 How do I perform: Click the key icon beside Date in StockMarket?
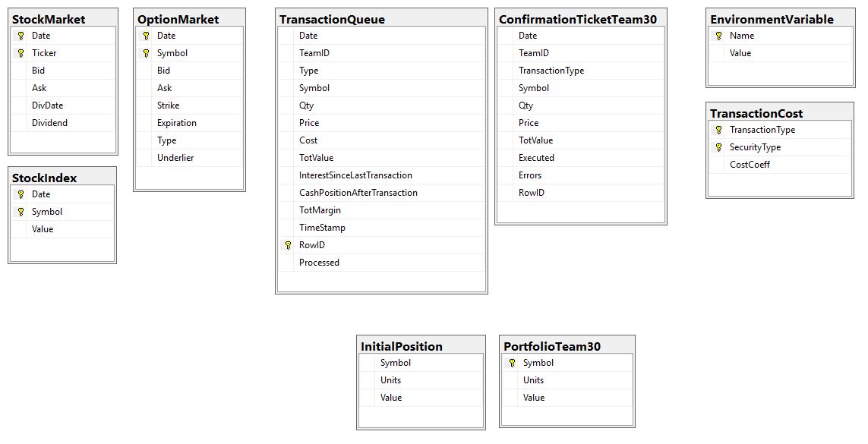point(21,36)
